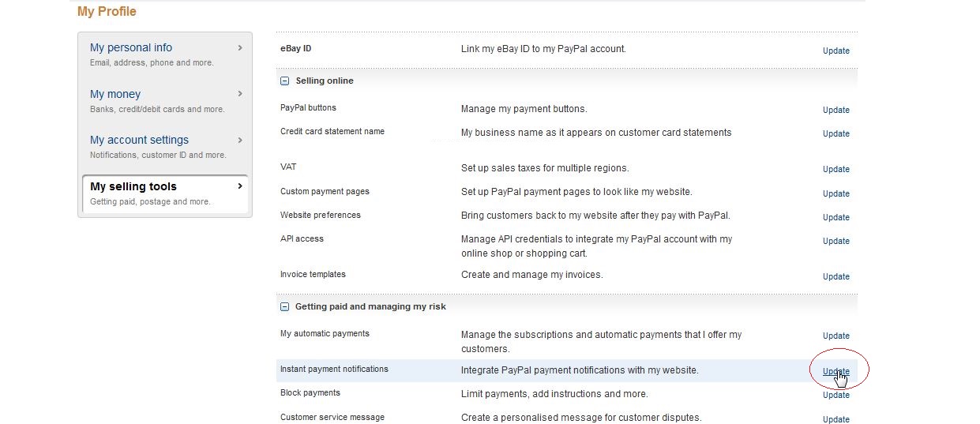Click chevron arrow beside My account settings
The width and height of the screenshot is (980, 424).
pos(240,140)
